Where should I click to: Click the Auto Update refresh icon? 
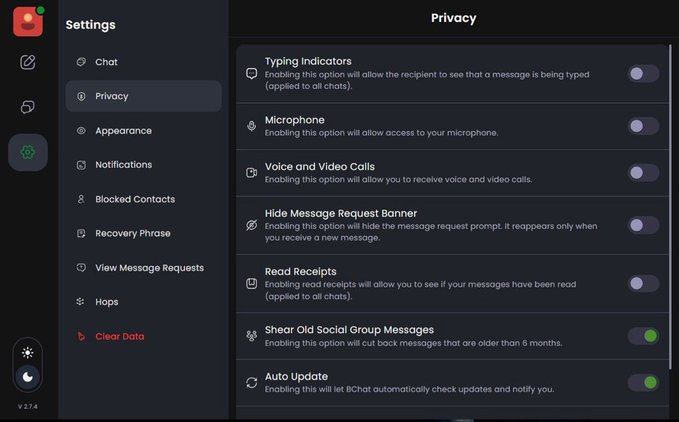tap(252, 383)
